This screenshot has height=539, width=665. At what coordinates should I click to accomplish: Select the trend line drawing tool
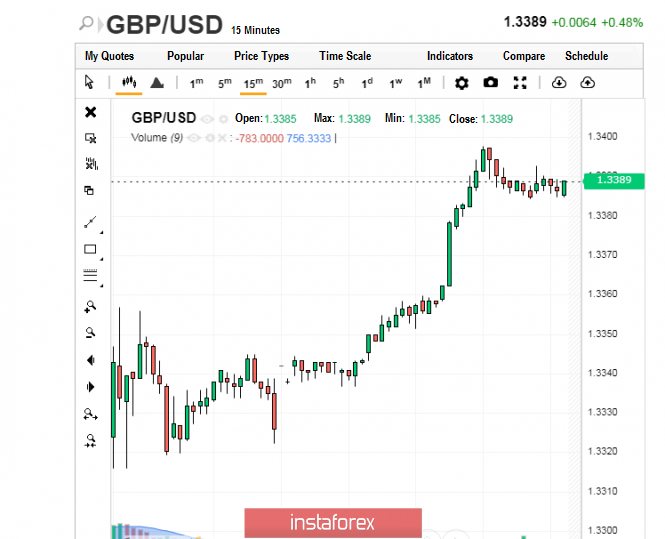point(90,222)
